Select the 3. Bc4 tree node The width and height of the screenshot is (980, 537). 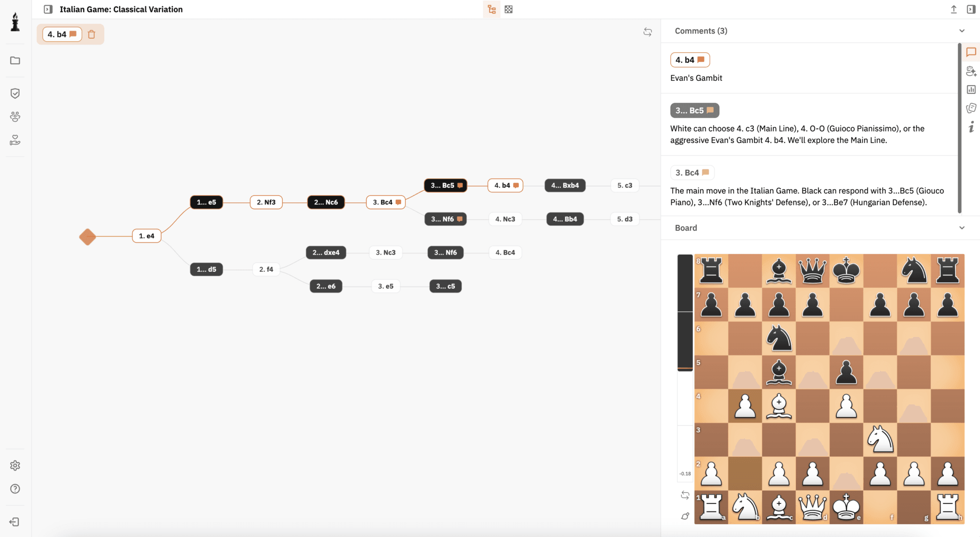coord(386,202)
